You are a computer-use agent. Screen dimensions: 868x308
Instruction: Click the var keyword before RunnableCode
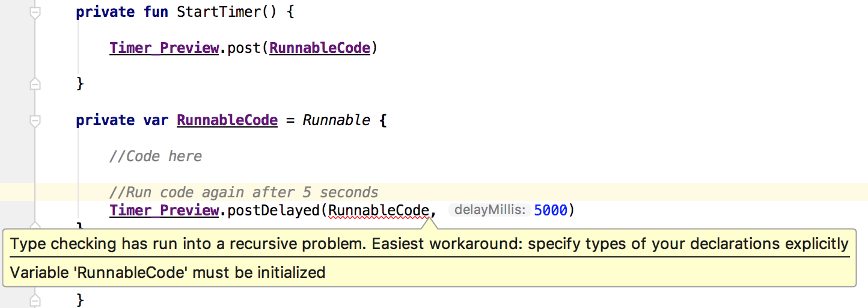156,120
